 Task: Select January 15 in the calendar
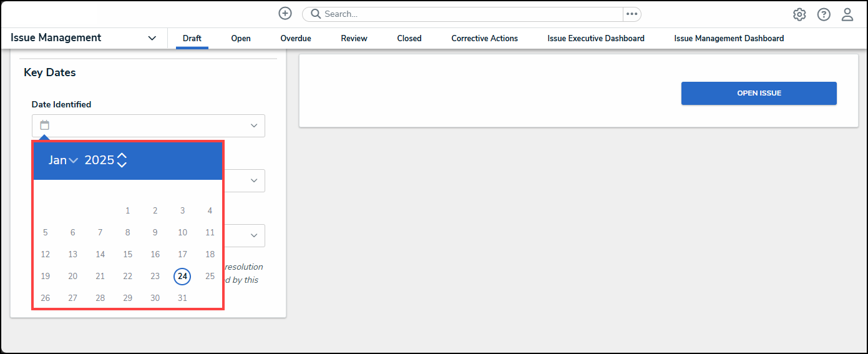point(128,254)
